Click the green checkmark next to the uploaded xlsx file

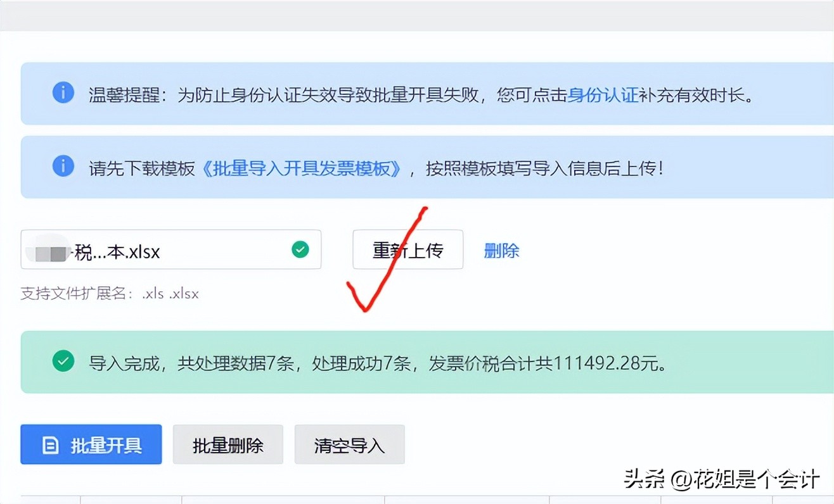pos(300,249)
